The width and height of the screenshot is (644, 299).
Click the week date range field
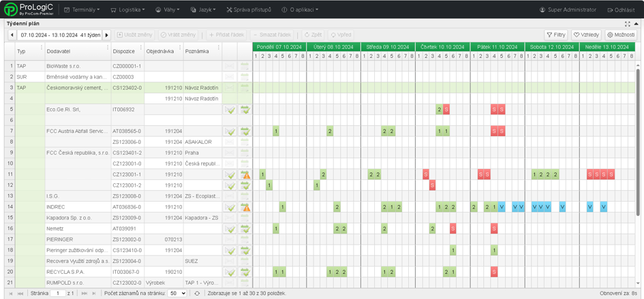click(59, 35)
